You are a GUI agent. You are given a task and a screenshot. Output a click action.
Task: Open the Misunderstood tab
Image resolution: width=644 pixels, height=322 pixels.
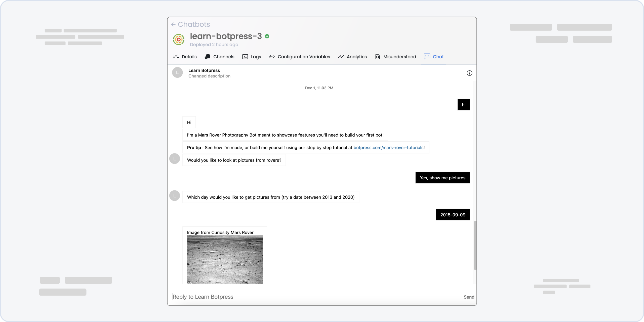[395, 57]
